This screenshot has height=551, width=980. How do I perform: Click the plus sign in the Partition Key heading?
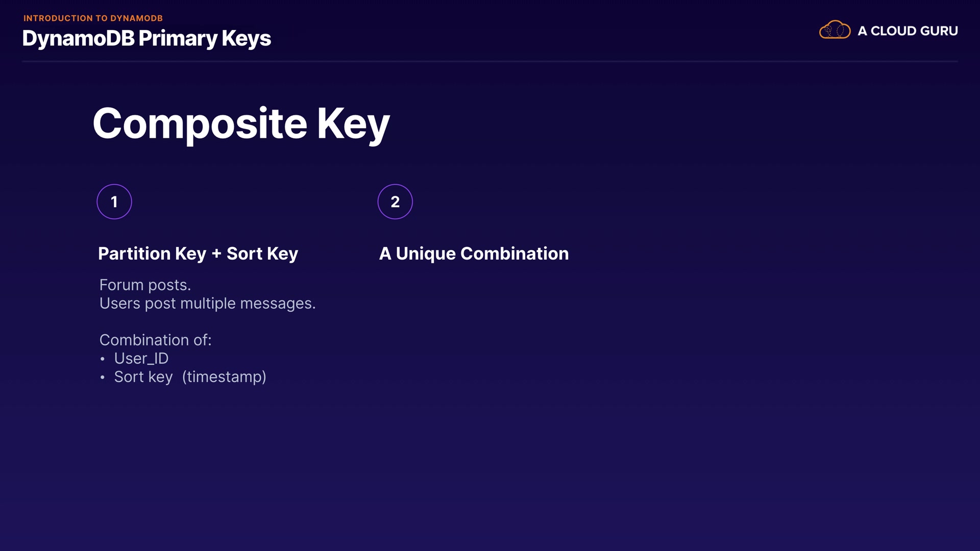216,254
